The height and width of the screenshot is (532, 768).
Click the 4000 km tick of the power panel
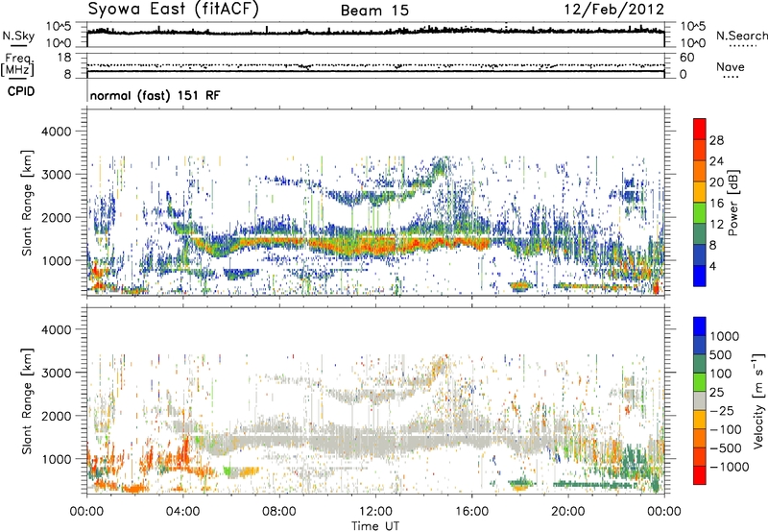(x=56, y=132)
